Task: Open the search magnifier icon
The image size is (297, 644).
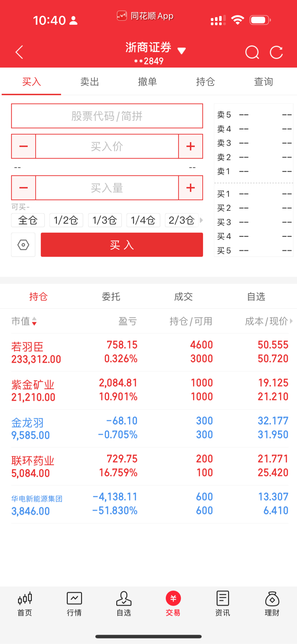Action: [x=252, y=52]
